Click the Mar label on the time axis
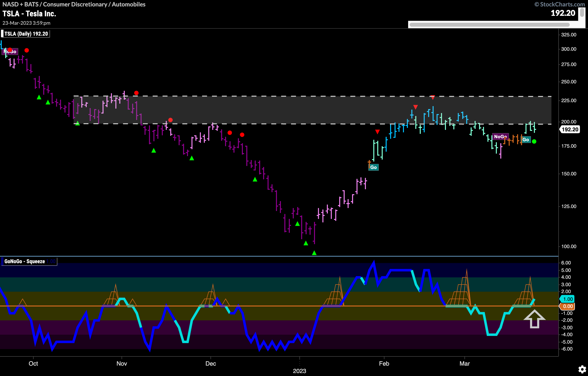 click(x=465, y=364)
